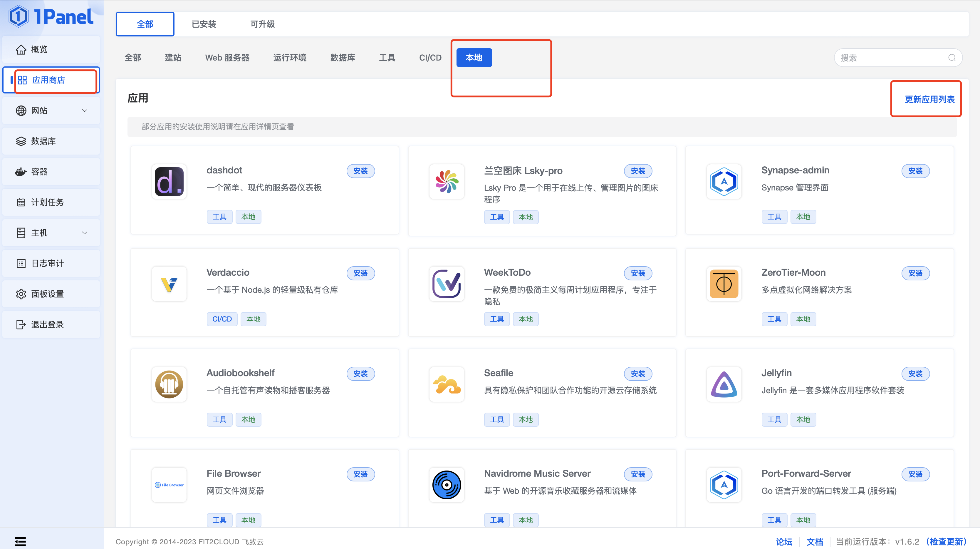Click the Seafile cloud icon
Screen dimensions: 980x549
coord(447,384)
